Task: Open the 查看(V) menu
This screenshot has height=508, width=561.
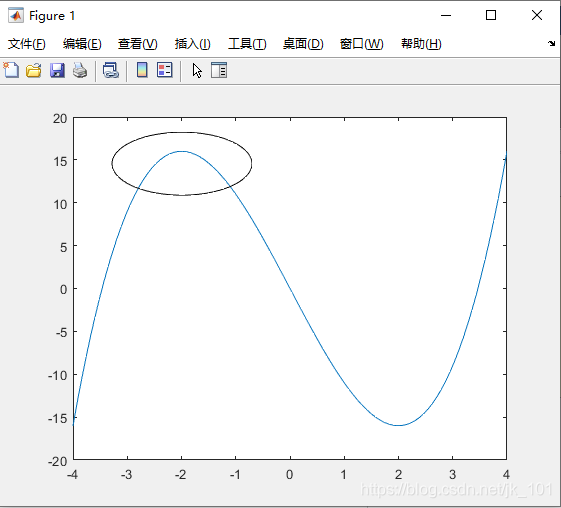Action: point(138,44)
